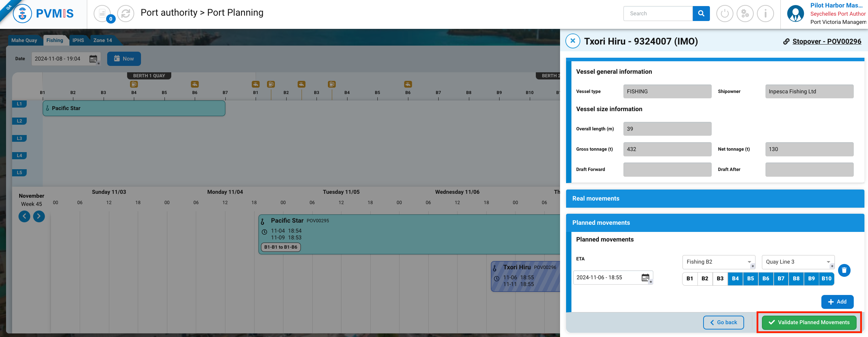The image size is (868, 337).
Task: Open the documents icon with badge 0
Action: (x=103, y=14)
